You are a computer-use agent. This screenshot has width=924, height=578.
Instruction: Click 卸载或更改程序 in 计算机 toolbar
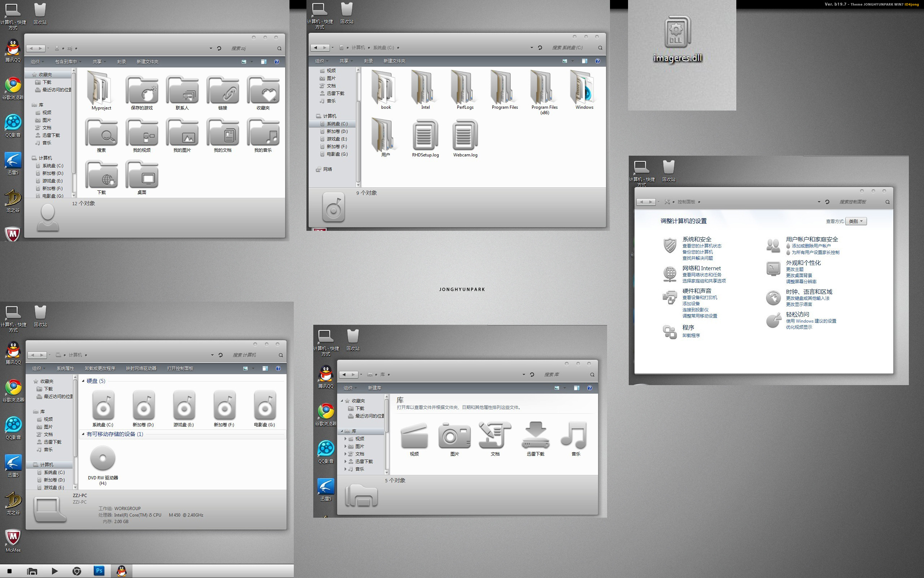pos(100,368)
